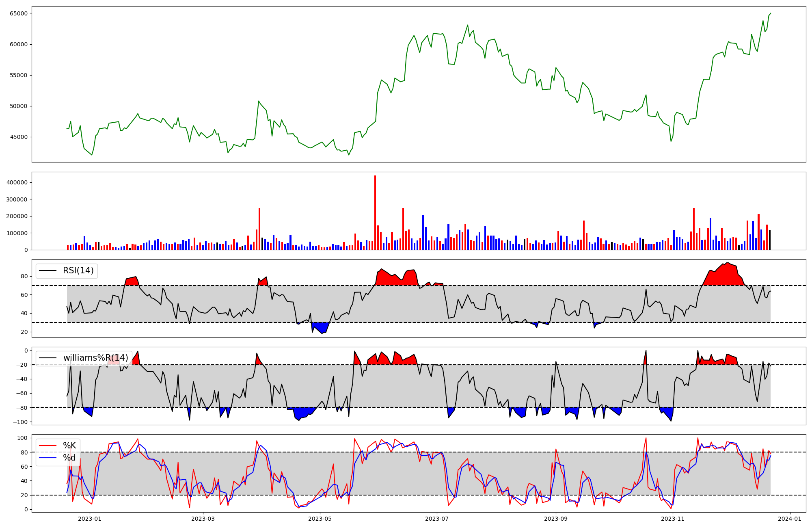Click the 2023-11 x-axis date label
The width and height of the screenshot is (812, 528).
click(x=673, y=519)
